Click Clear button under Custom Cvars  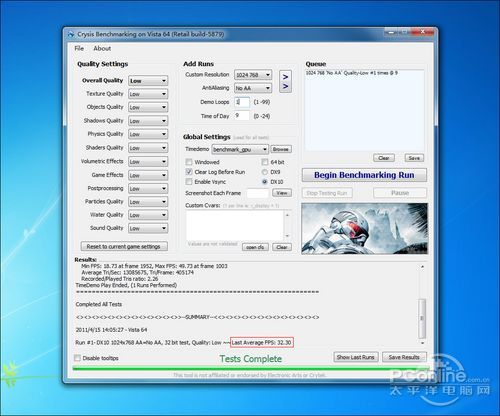[x=282, y=247]
